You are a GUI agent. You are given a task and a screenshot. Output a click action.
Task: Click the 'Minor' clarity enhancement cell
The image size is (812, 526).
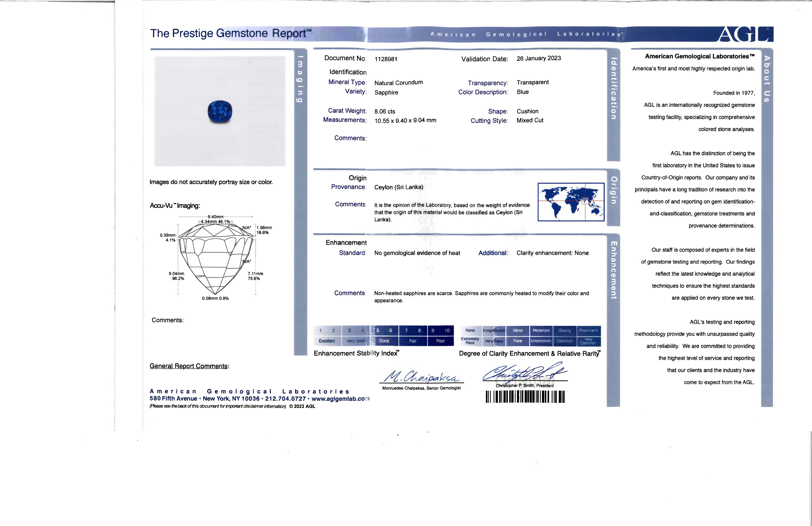point(518,331)
